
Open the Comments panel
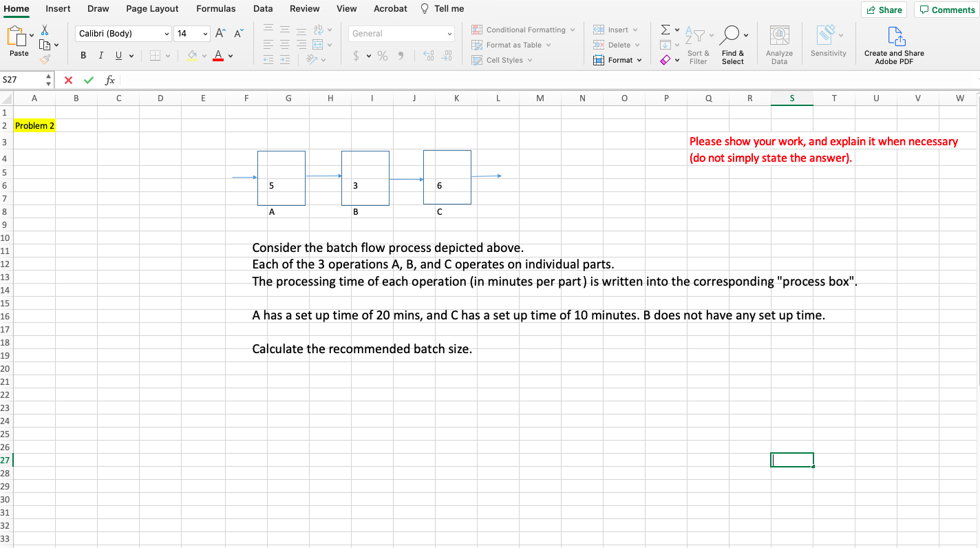click(947, 10)
